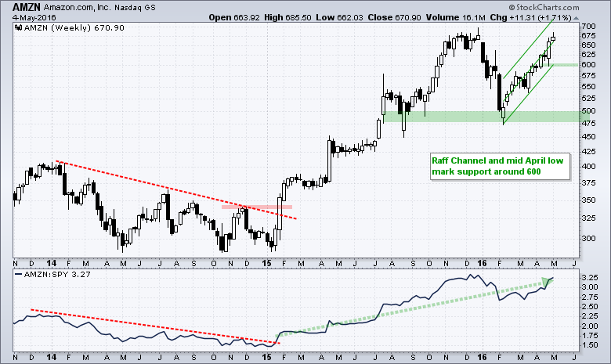Click the AMZN:SPY 3.27 legend label
The image size is (611, 364).
click(57, 275)
